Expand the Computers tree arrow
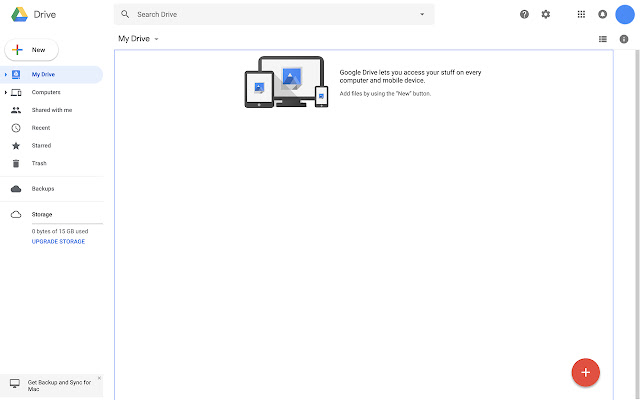 pyautogui.click(x=5, y=93)
